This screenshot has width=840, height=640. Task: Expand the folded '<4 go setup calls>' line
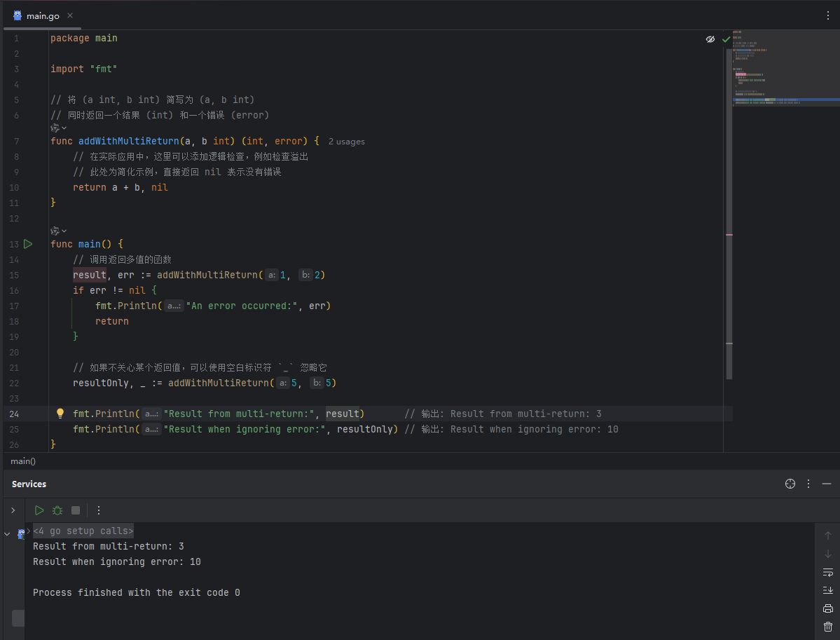[x=83, y=531]
